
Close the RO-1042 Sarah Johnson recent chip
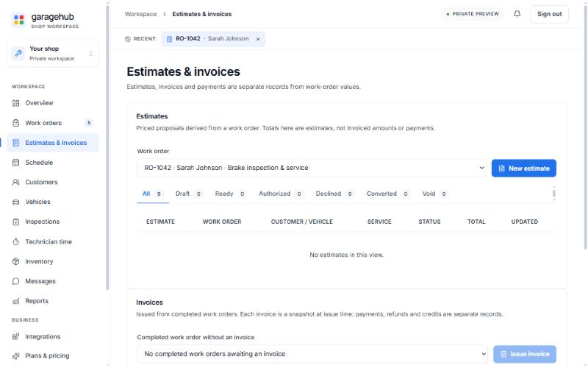258,39
